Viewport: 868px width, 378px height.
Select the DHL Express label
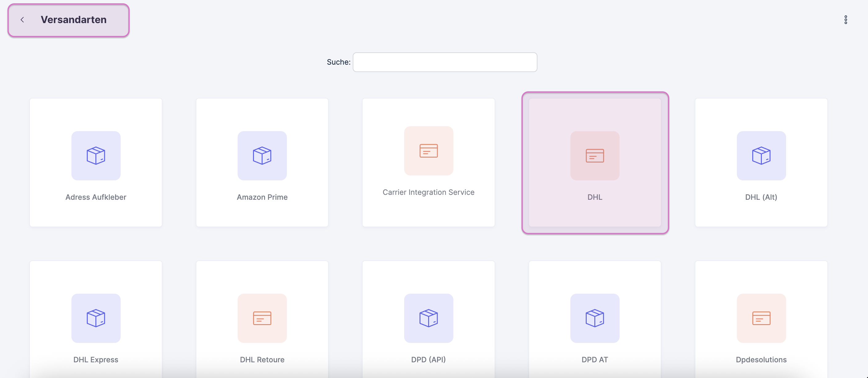(x=96, y=360)
